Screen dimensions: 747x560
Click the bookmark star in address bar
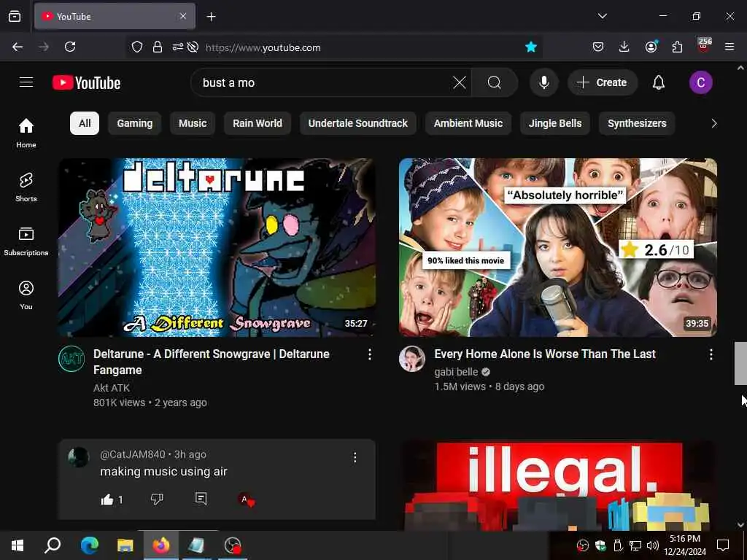point(531,47)
